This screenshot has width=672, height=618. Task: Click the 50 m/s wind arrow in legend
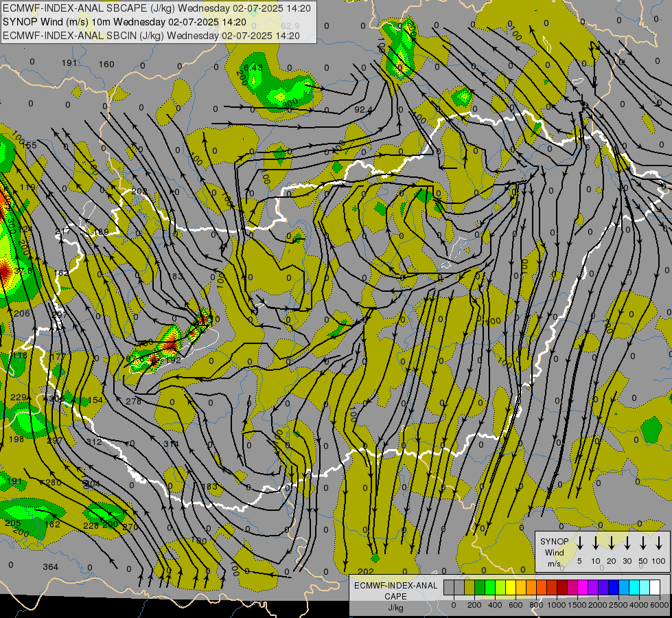643,543
